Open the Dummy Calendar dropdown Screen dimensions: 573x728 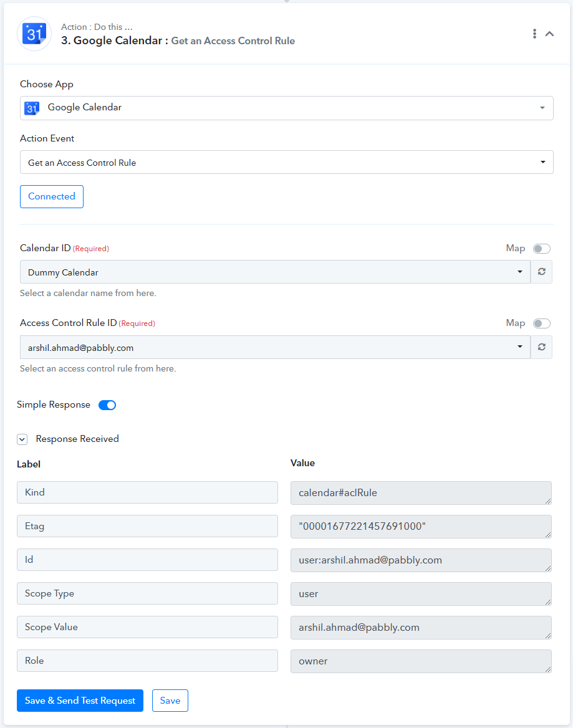pos(275,272)
